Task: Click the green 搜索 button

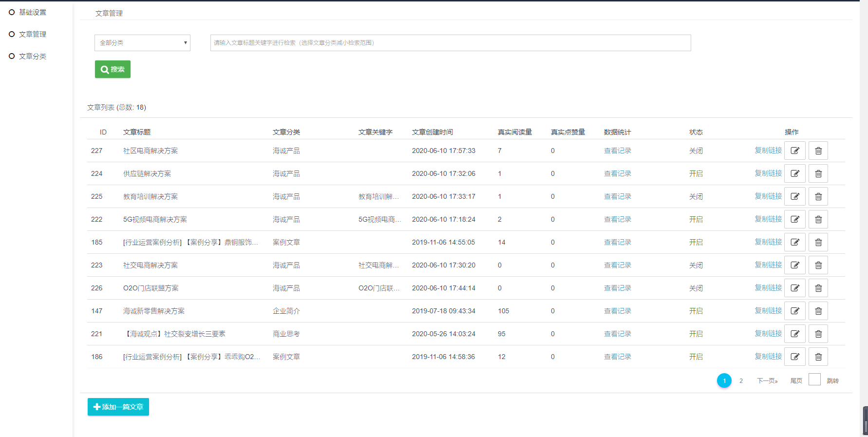Action: click(x=113, y=69)
